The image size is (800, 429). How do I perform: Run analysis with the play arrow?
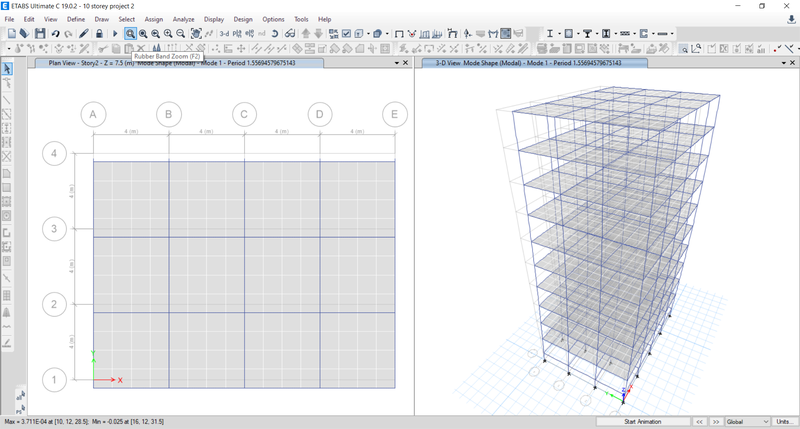tap(115, 34)
